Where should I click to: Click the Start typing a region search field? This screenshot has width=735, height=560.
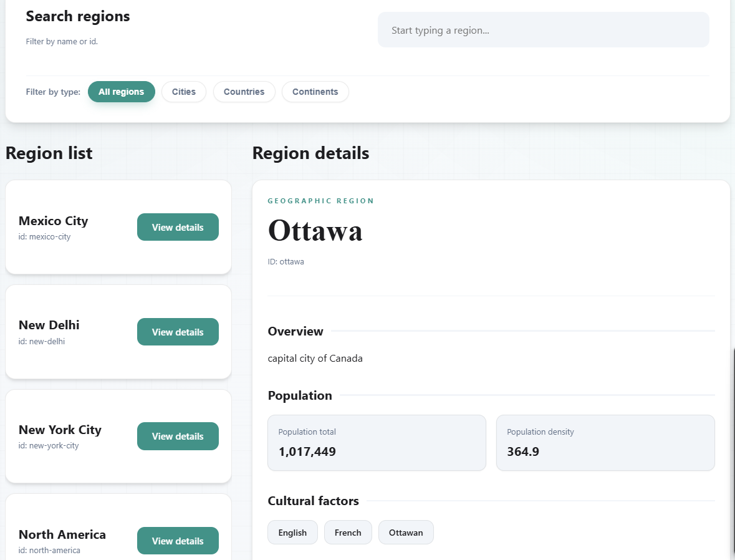(x=543, y=29)
